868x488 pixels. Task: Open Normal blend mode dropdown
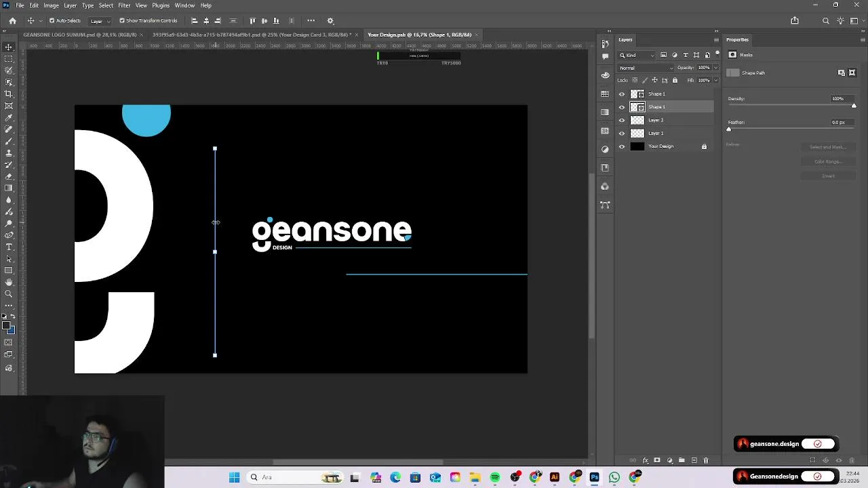pyautogui.click(x=646, y=68)
